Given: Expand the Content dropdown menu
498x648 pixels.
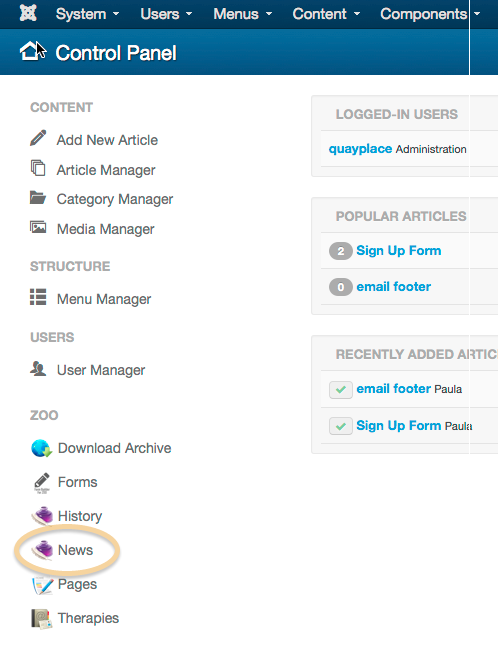Looking at the screenshot, I should (326, 14).
